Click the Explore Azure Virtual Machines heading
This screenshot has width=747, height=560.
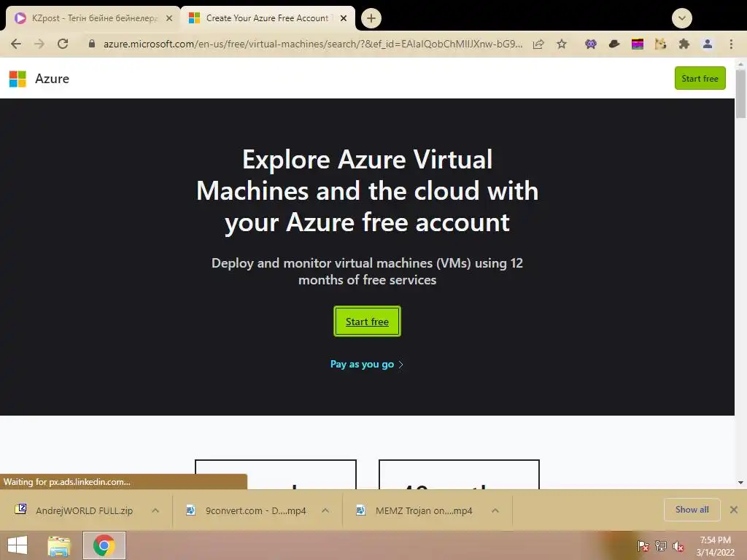tap(368, 190)
